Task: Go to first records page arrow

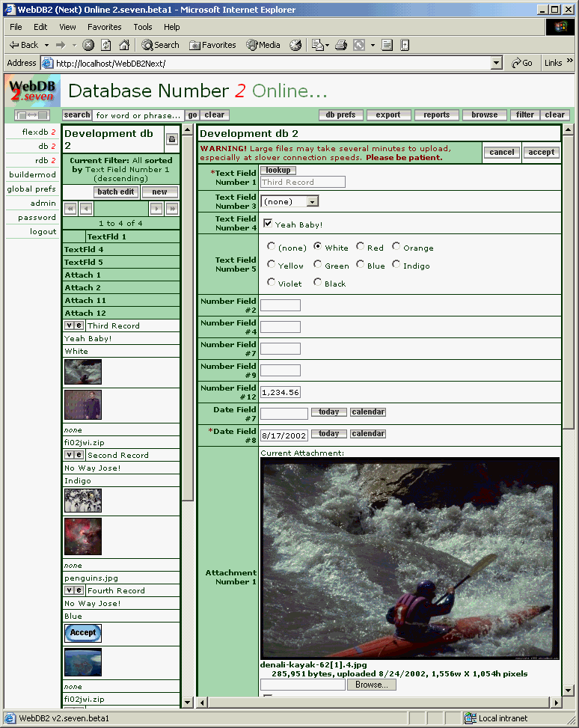Action: (x=70, y=209)
